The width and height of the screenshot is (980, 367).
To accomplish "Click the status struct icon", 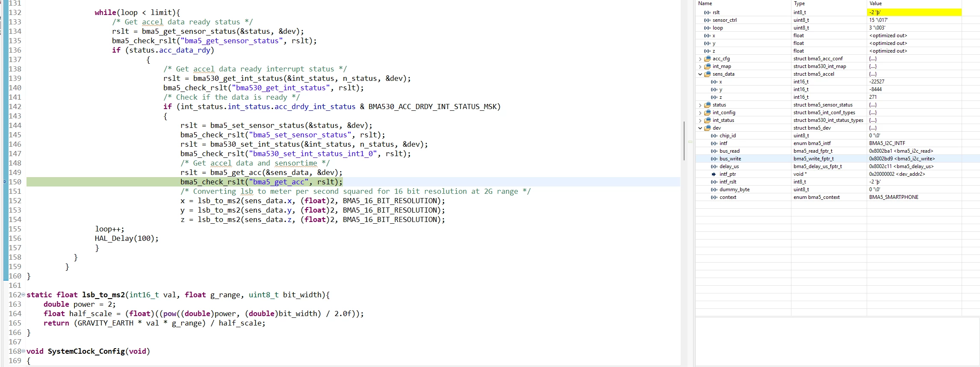I will click(x=708, y=105).
